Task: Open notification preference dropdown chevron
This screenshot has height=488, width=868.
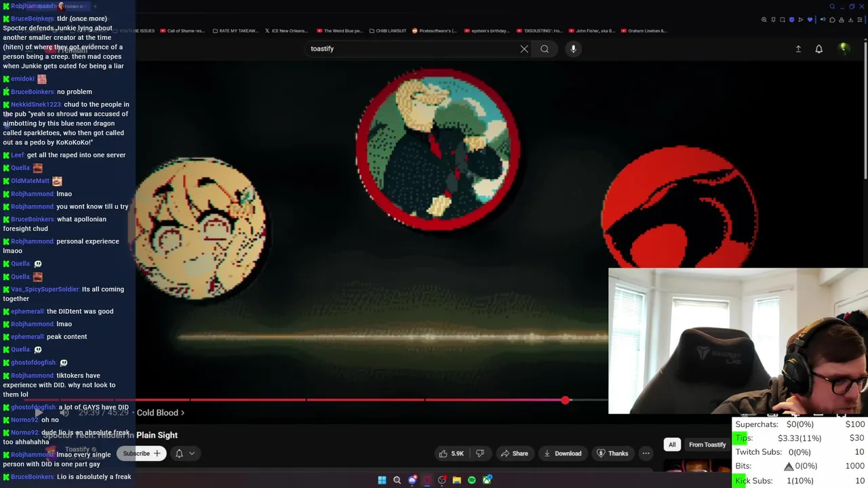Action: click(x=192, y=453)
